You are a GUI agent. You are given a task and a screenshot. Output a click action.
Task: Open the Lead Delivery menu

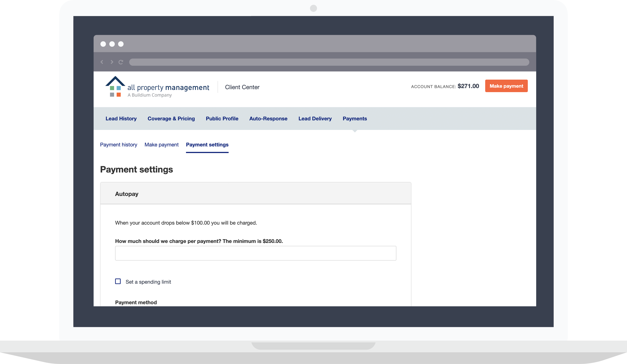(315, 119)
